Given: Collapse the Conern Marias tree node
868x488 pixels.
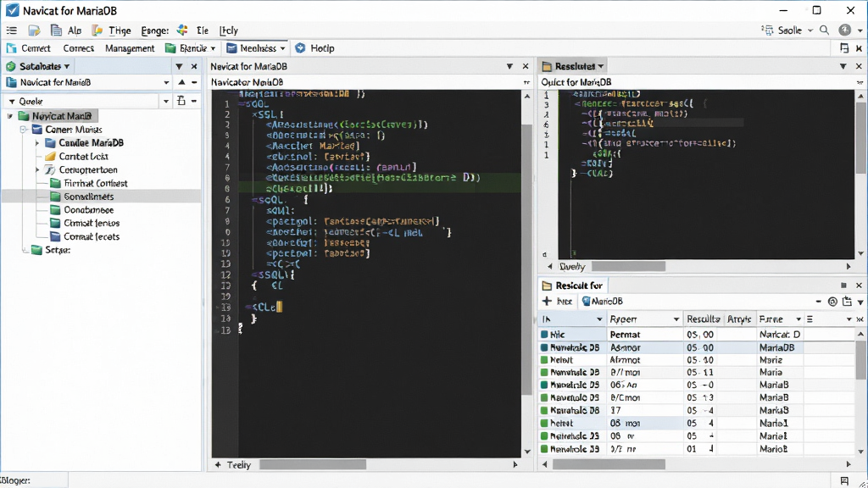Looking at the screenshot, I should 23,130.
